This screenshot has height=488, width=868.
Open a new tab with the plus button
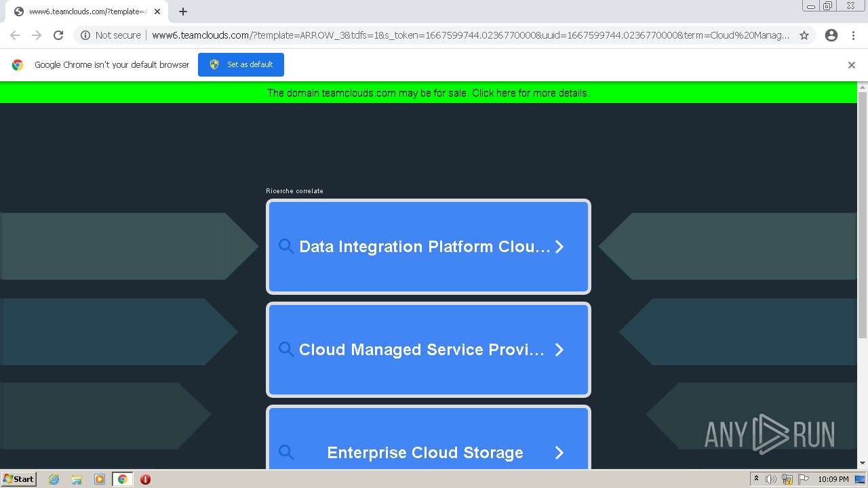point(183,12)
